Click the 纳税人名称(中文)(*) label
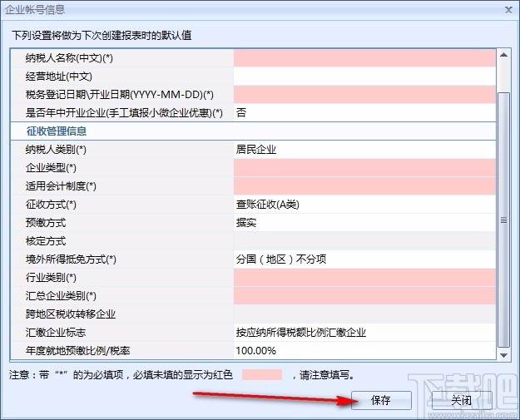The height and width of the screenshot is (420, 520). tap(69, 58)
